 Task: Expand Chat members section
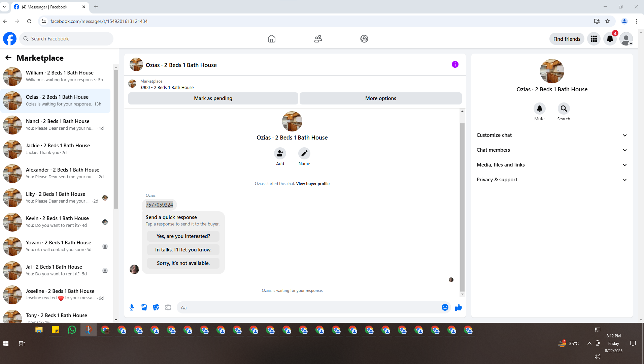[x=552, y=150]
